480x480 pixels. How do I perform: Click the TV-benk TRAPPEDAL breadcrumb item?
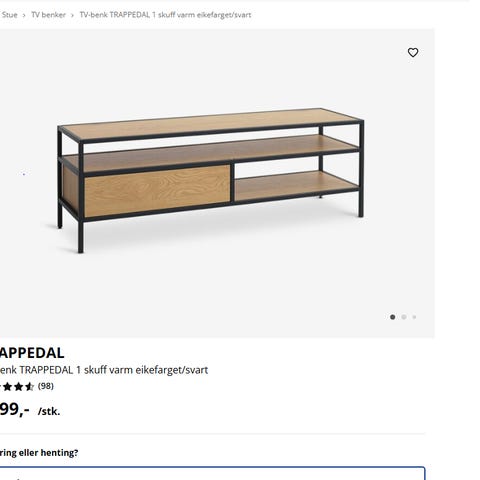(x=165, y=15)
